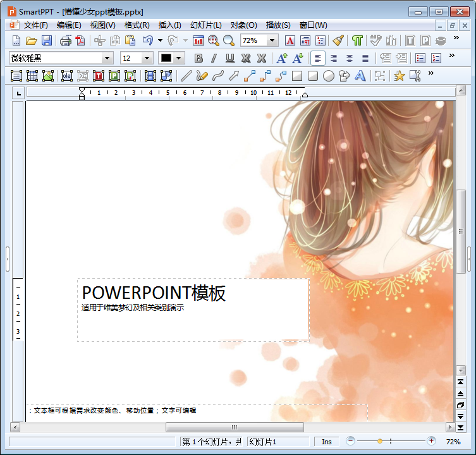The height and width of the screenshot is (455, 476).
Task: Click the broom clear formatting icon
Action: point(338,40)
